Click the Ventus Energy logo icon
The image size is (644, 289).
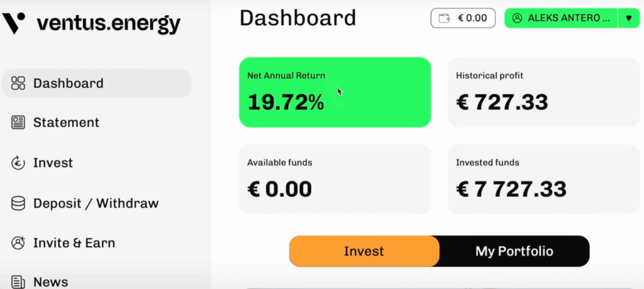point(14,23)
